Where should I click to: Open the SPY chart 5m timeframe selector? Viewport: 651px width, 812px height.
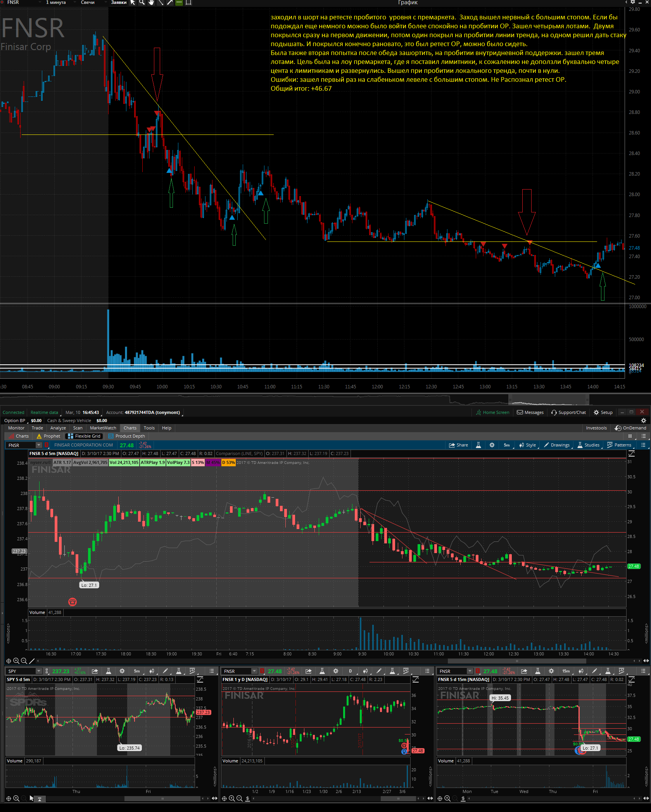click(x=137, y=671)
